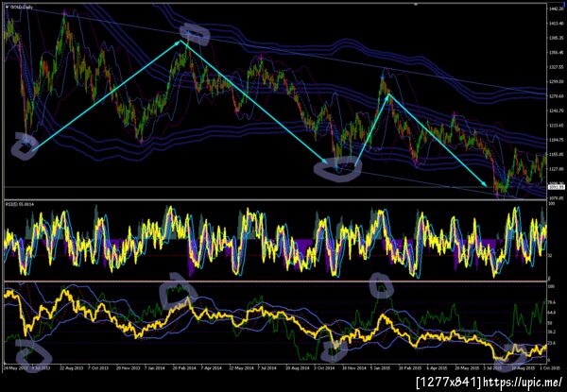The width and height of the screenshot is (567, 392).
Task: Click the 22 May 2014 date label
Action: click(242, 367)
